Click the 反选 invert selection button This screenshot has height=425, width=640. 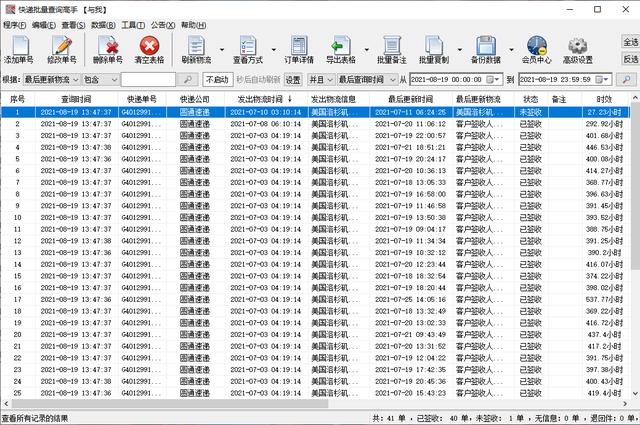631,59
